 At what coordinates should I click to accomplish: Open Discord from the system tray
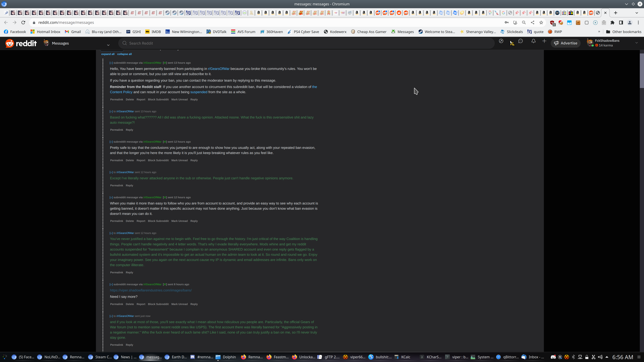[x=553, y=357]
